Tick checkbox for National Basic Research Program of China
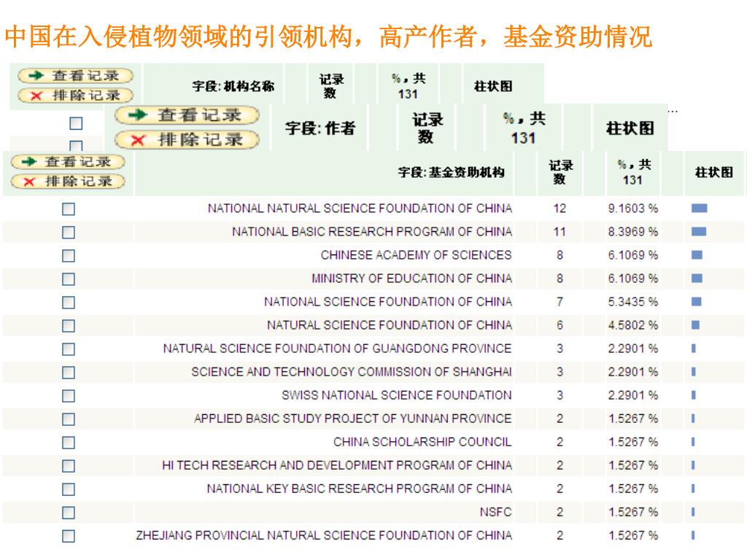 (69, 232)
